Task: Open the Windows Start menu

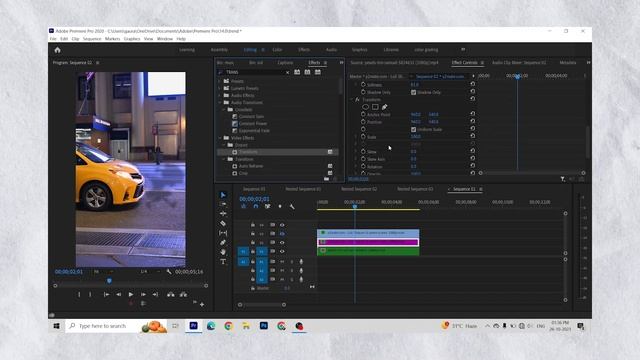Action: [57, 326]
